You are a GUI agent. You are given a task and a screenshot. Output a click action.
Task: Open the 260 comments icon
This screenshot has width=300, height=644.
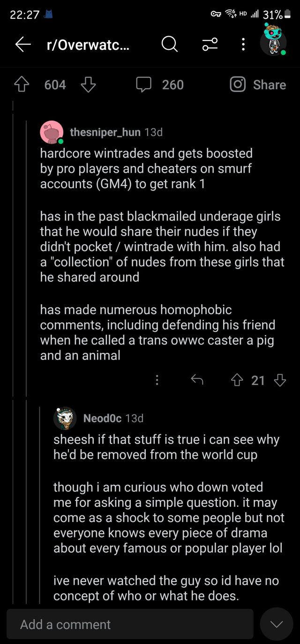pos(143,85)
